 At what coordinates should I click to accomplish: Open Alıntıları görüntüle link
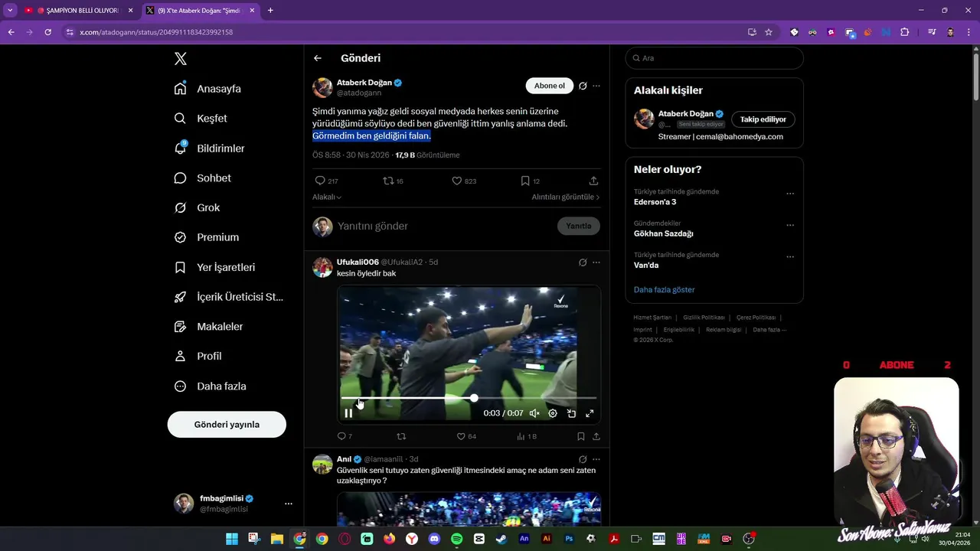click(x=566, y=197)
